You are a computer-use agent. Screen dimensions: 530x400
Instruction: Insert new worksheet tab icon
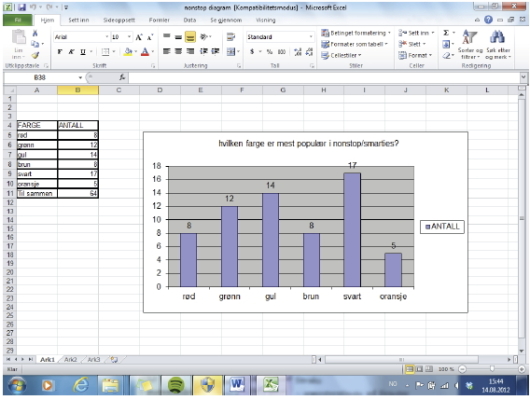pos(114,359)
